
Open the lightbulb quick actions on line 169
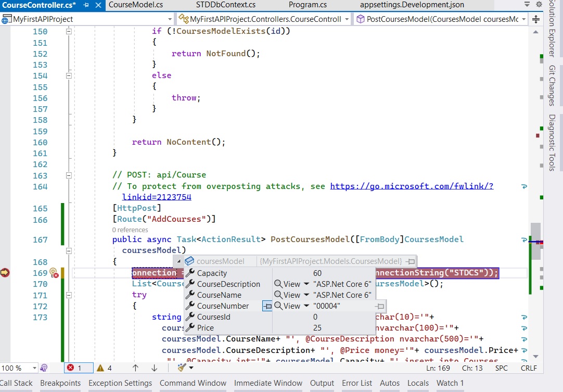point(54,273)
